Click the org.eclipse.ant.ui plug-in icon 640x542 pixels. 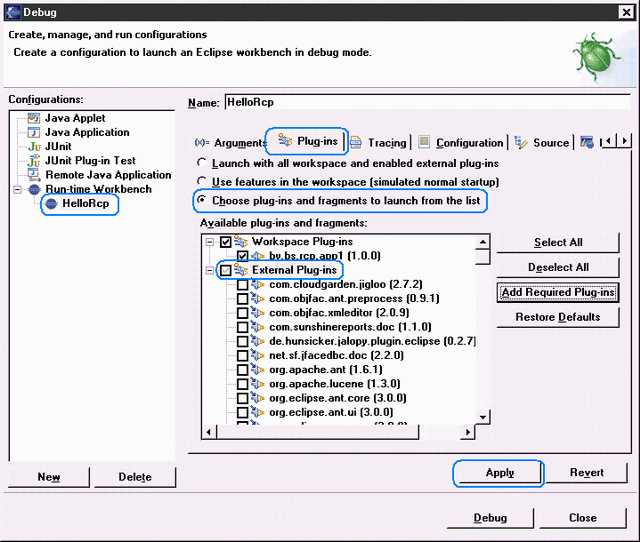pyautogui.click(x=258, y=412)
